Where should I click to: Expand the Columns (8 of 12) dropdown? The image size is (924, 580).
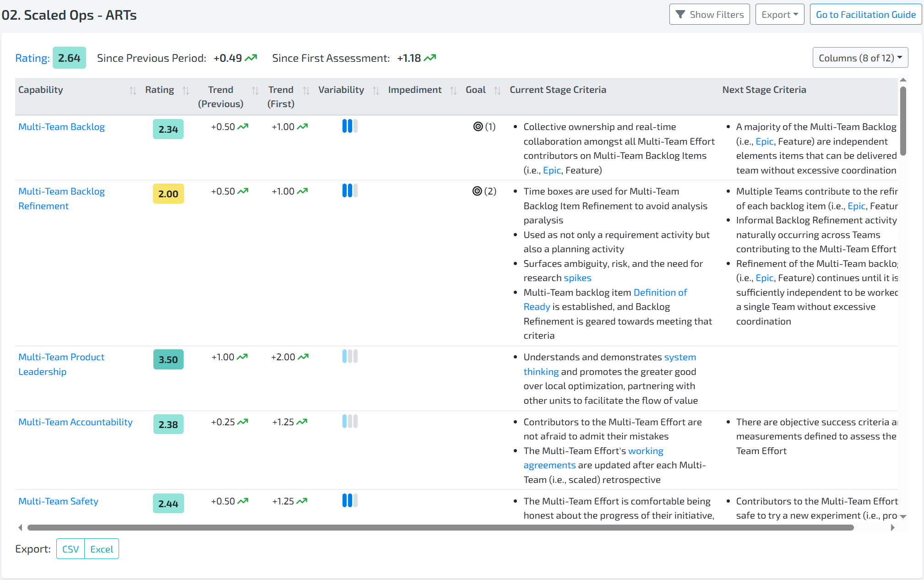point(860,58)
